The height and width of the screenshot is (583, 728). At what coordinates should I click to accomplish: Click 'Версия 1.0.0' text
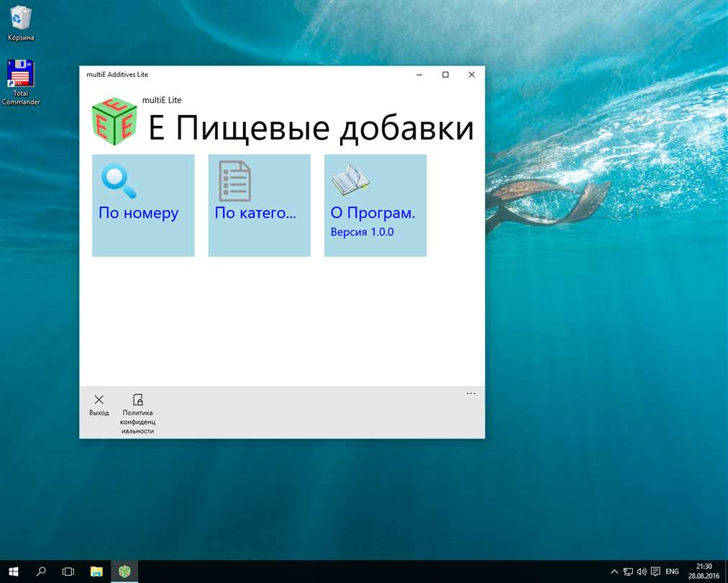tap(362, 232)
